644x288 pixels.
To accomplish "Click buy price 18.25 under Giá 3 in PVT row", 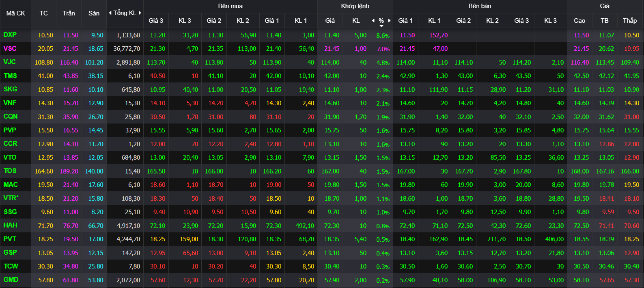I will coord(158,239).
